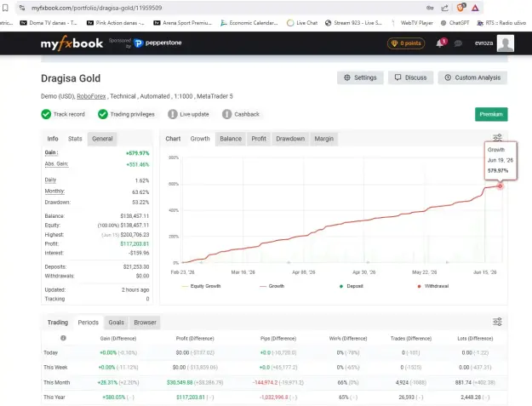Click the +579.97% gain value
This screenshot has width=532, height=406.
point(137,153)
